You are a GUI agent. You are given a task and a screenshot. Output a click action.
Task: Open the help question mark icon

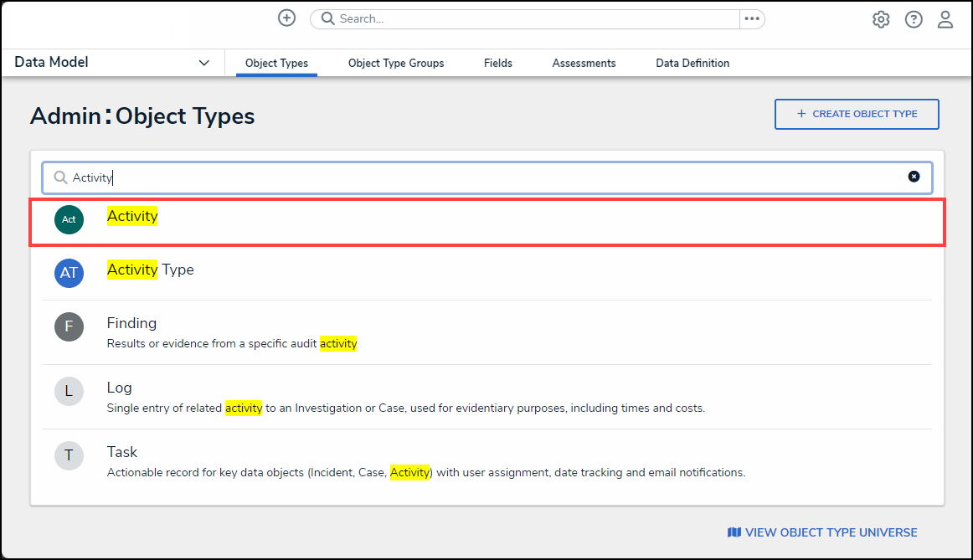point(914,19)
